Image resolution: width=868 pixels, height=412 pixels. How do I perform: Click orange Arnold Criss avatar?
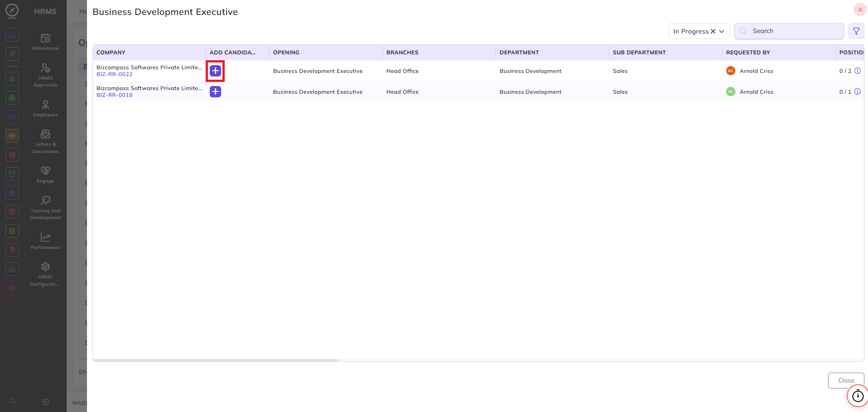tap(730, 71)
